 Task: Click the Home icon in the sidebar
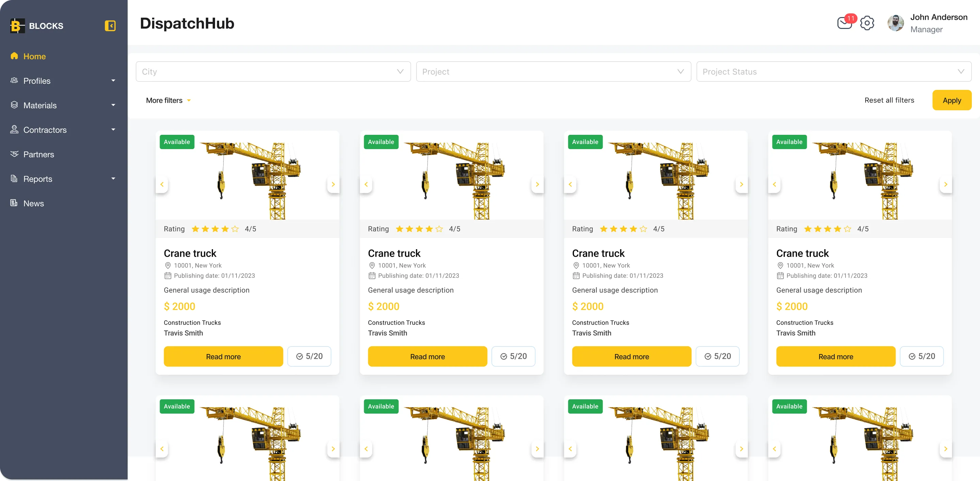coord(14,56)
